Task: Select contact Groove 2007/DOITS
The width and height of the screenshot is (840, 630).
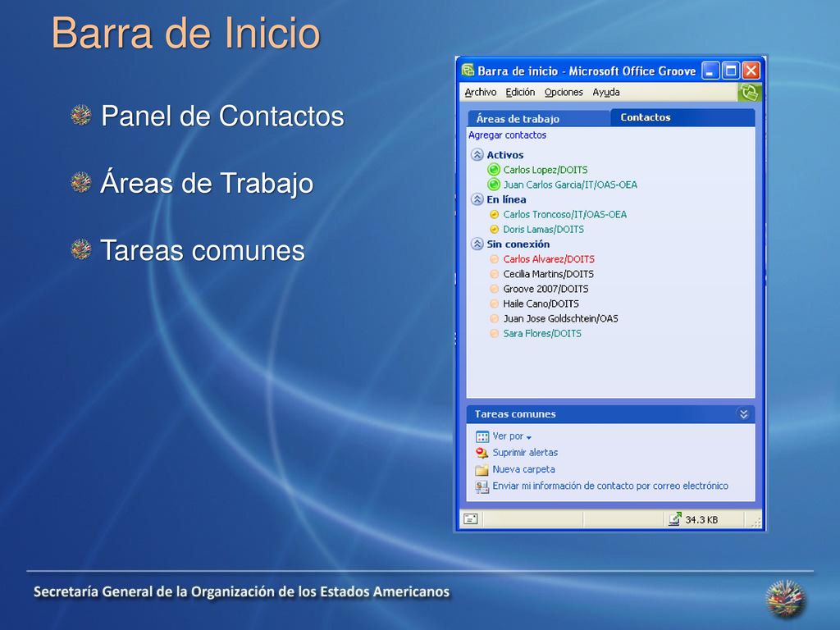Action: (x=546, y=289)
